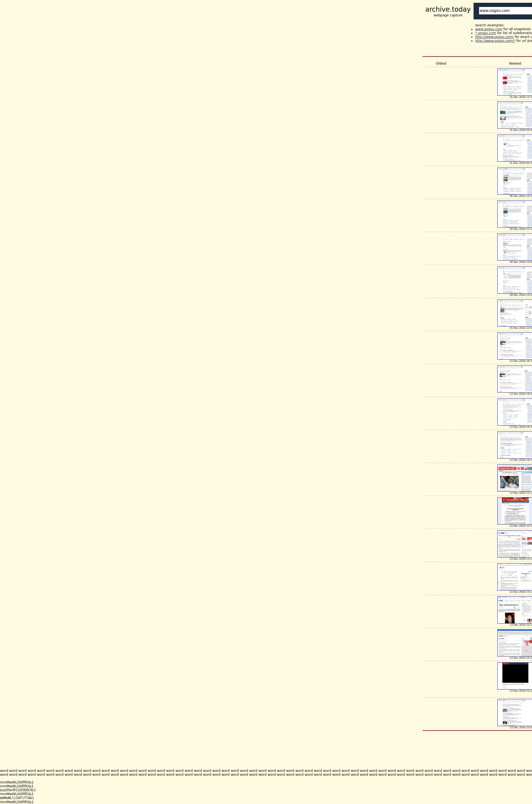
Task: Open the 30 Dec 2024 15:1x snapshot thumbnail
Action: point(514,214)
